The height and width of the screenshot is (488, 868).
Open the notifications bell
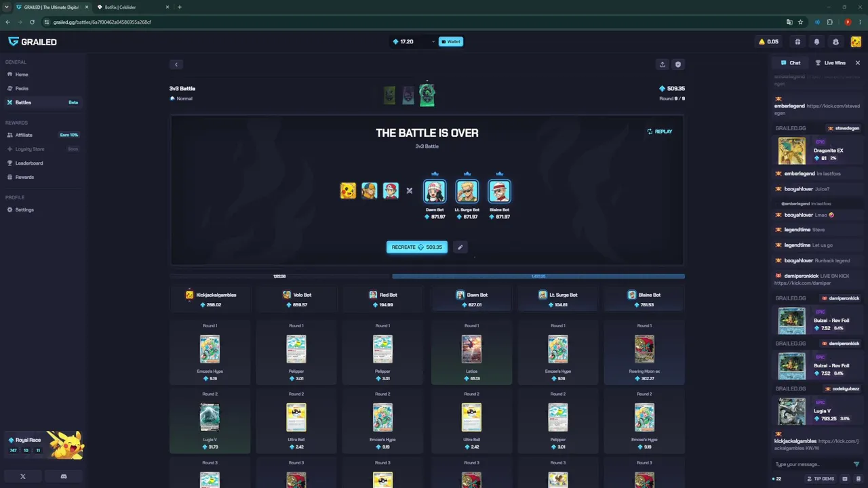pos(816,42)
